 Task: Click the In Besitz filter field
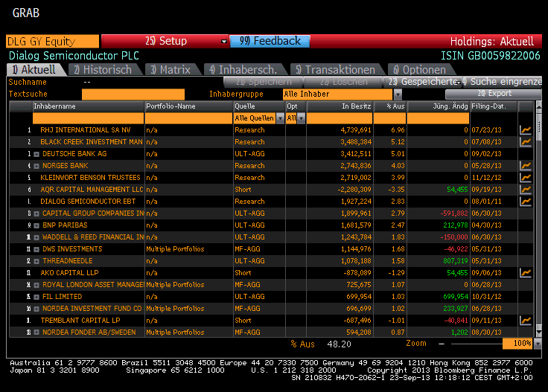point(340,118)
